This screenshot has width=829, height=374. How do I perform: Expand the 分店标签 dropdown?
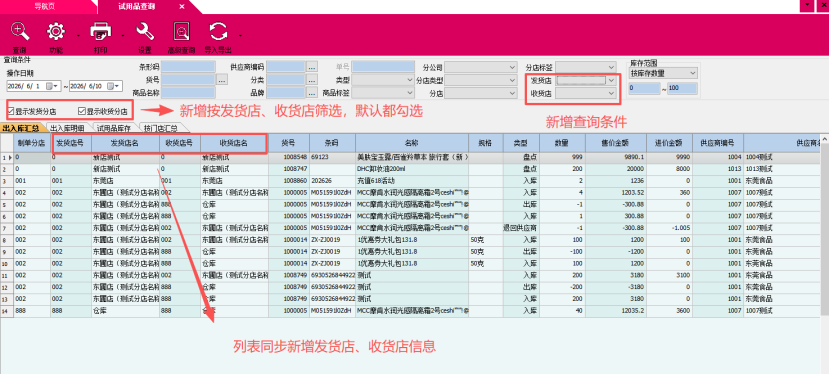click(x=612, y=67)
